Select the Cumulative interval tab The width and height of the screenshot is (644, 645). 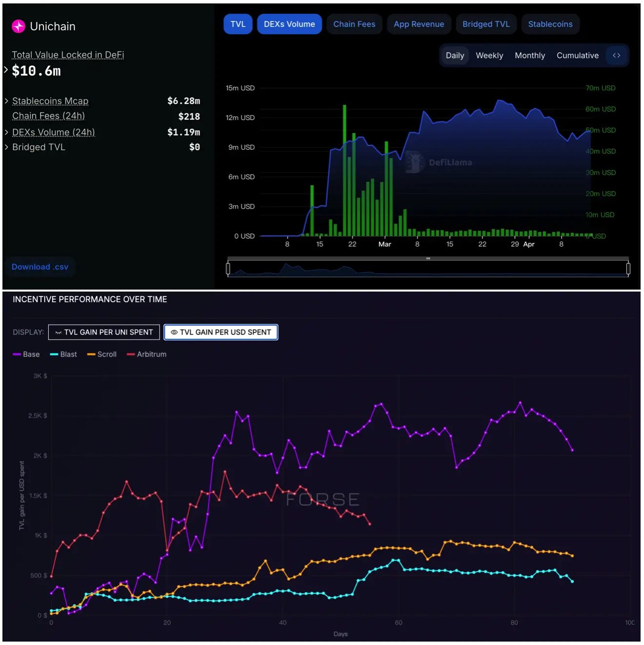pyautogui.click(x=577, y=56)
